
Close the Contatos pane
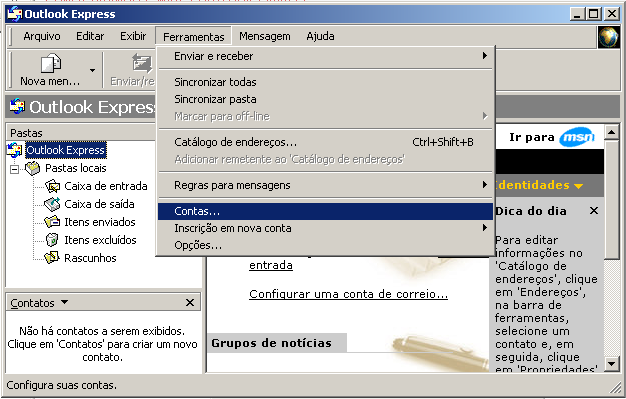(x=190, y=303)
